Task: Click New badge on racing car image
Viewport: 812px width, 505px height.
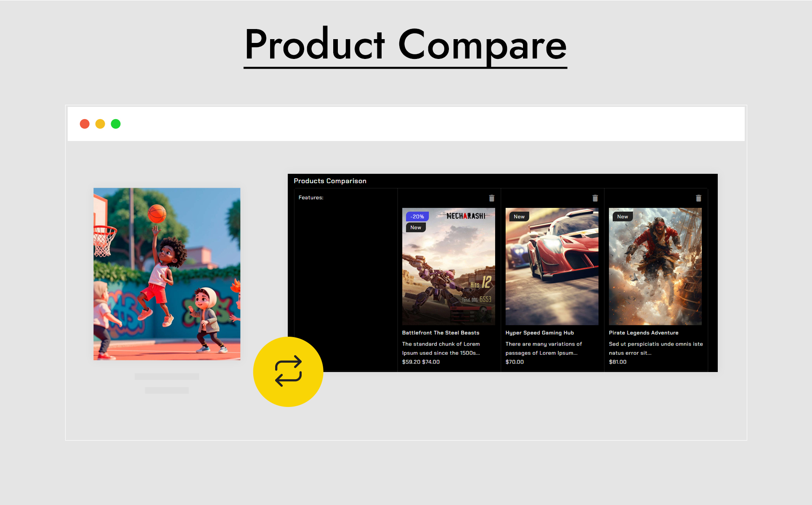Action: 519,216
